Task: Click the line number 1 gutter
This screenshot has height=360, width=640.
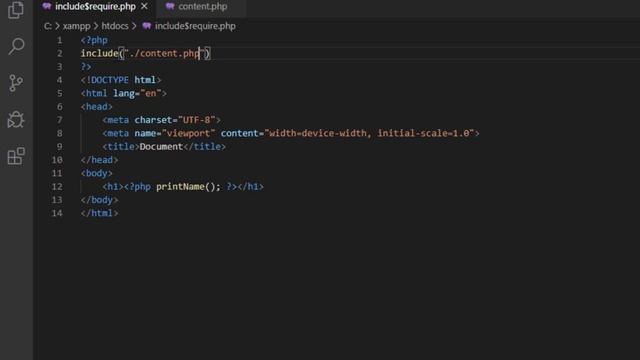Action: click(x=60, y=40)
